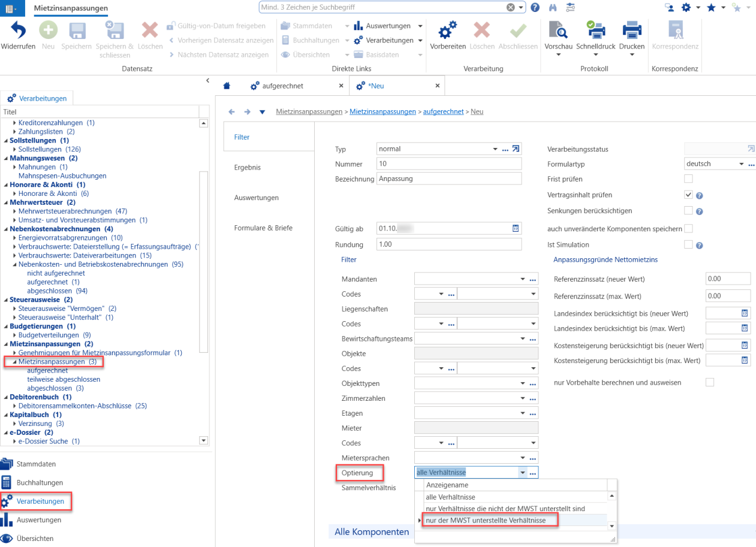Click the Vorbereiten gears icon
756x547 pixels.
(448, 30)
